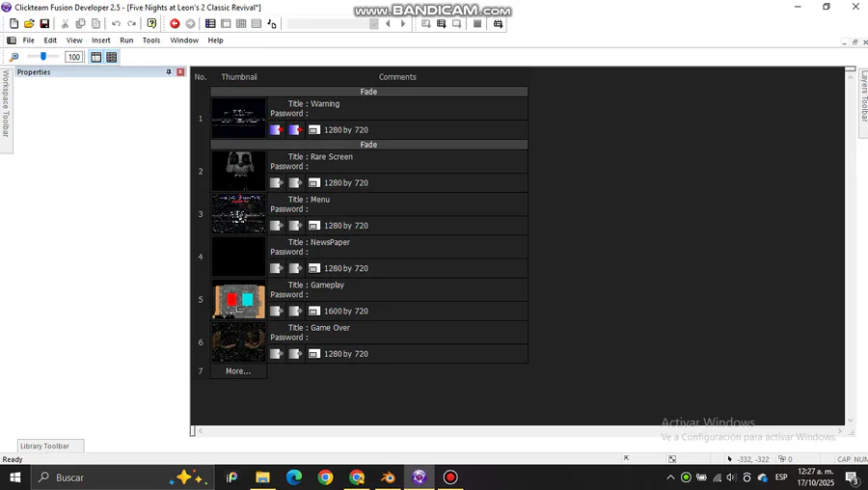This screenshot has height=490, width=868.
Task: Open the Insert menu
Action: coord(100,41)
